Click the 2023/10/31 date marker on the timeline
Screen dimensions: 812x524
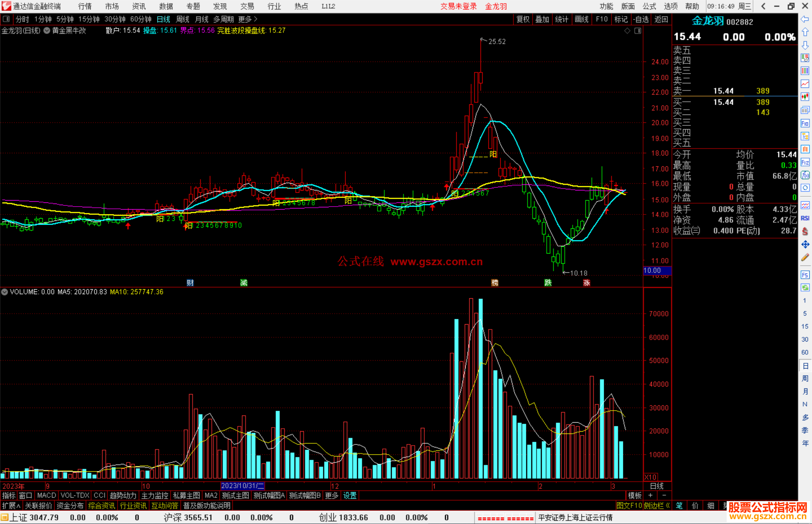click(242, 486)
